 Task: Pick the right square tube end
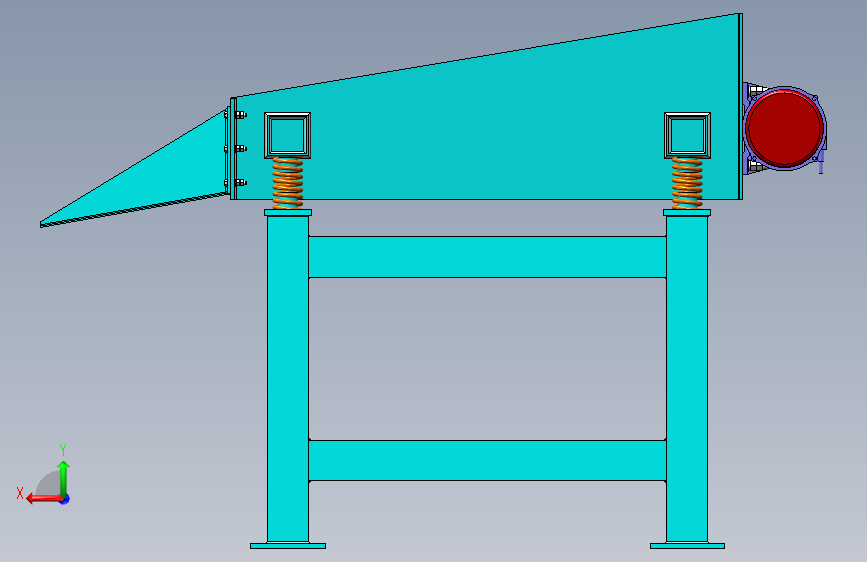pos(687,135)
